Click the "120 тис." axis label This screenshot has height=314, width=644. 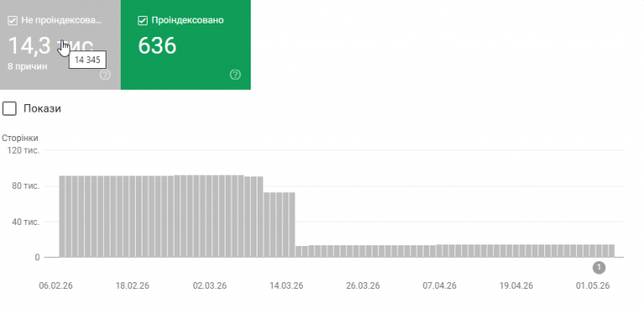coord(23,150)
